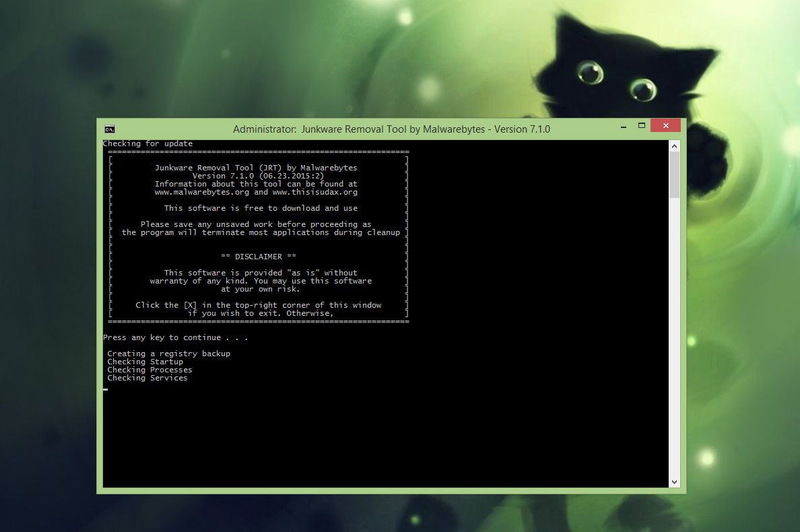Click 'if you wish to exit. Otherwise,' line

coord(261,313)
